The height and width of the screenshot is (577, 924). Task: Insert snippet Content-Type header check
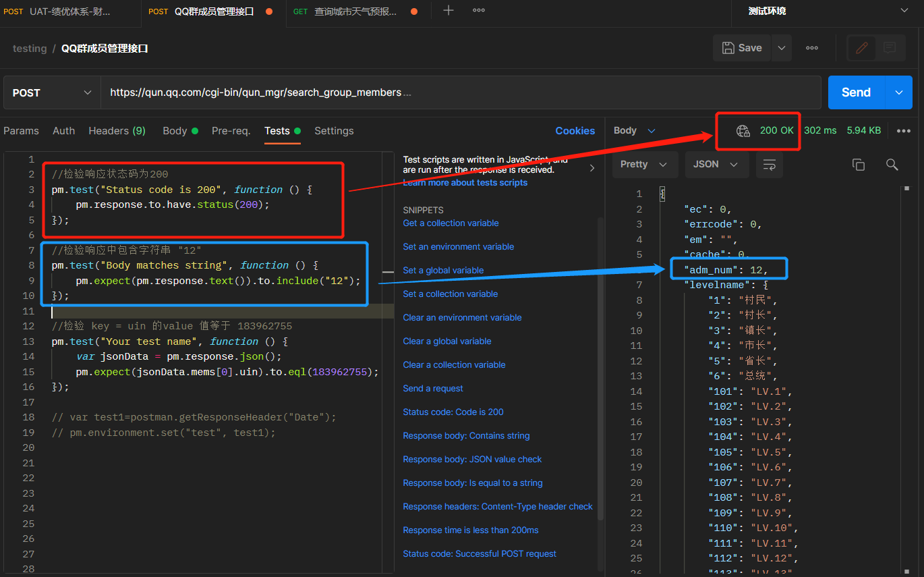pyautogui.click(x=498, y=507)
